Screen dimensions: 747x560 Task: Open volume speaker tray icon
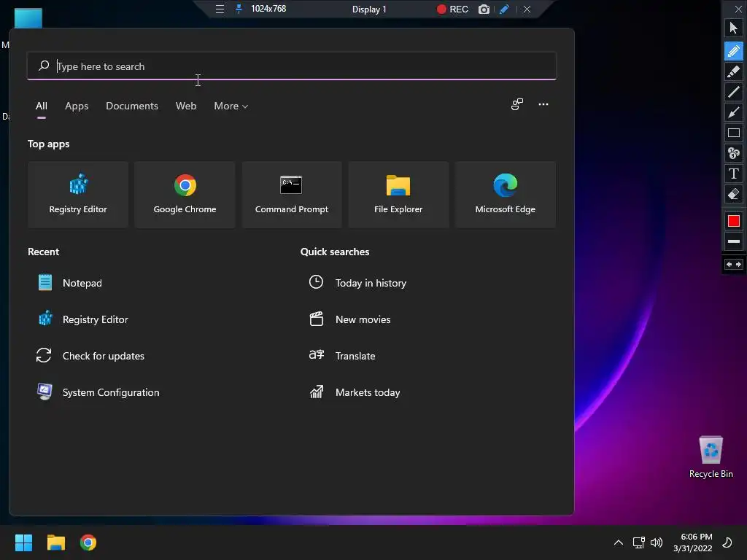[657, 542]
